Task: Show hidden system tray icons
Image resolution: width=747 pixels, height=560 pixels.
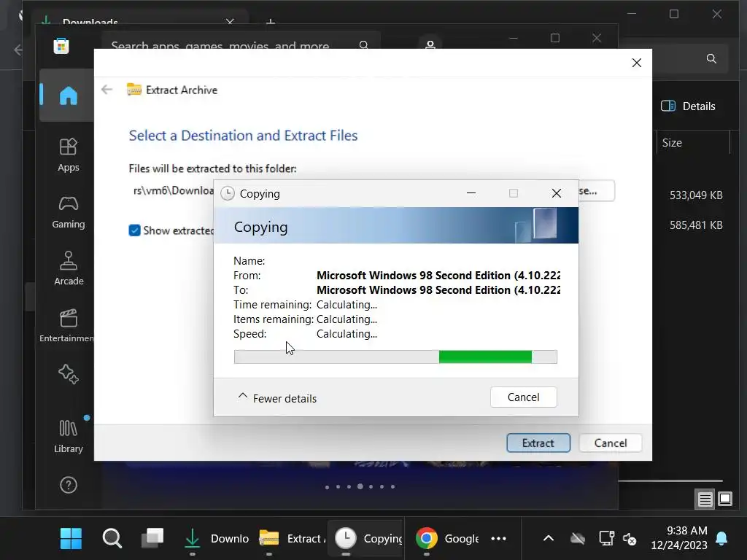Action: point(549,538)
